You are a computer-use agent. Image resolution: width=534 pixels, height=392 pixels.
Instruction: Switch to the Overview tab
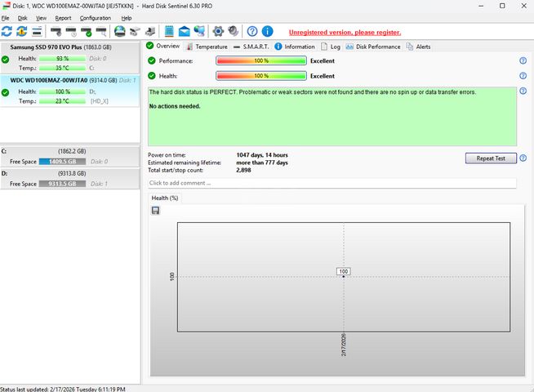pos(163,46)
